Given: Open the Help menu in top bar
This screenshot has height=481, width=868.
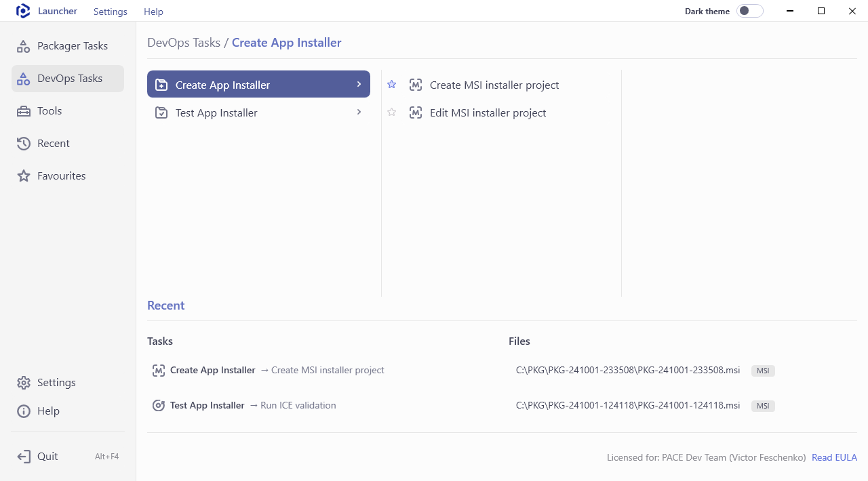Looking at the screenshot, I should 153,12.
